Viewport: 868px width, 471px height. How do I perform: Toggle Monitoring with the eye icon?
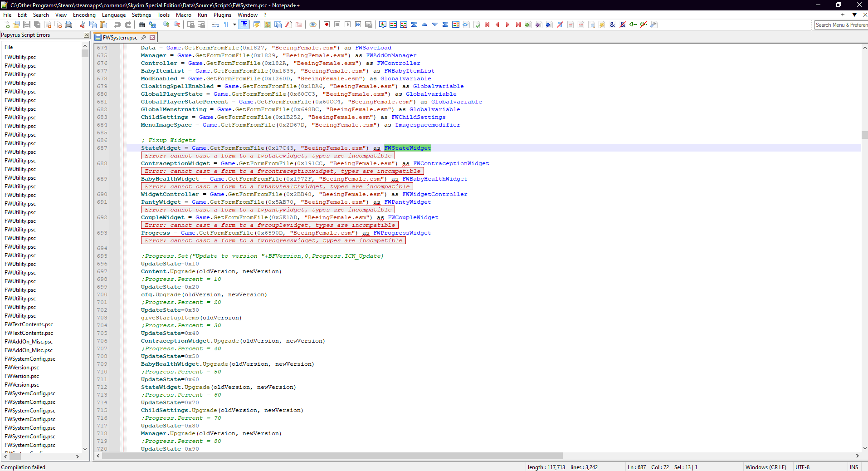(313, 25)
